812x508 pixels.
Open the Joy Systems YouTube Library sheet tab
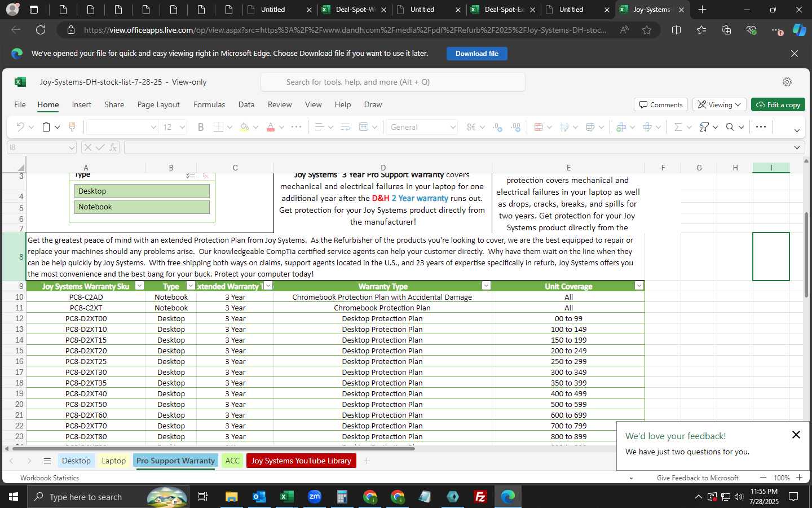[301, 461]
